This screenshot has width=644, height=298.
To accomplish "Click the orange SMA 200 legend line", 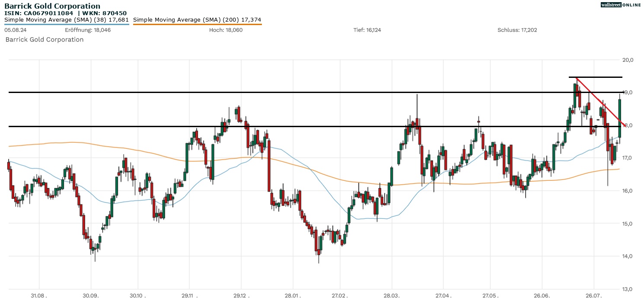I will (197, 24).
